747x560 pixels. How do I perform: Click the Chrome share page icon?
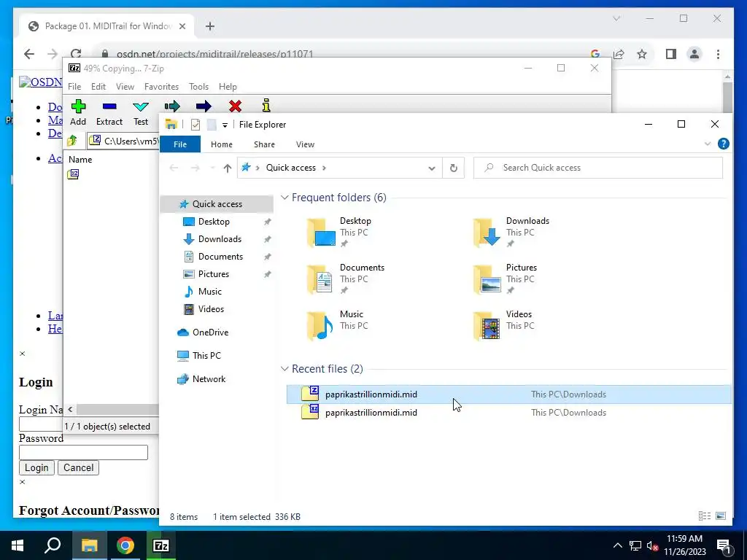coord(619,54)
